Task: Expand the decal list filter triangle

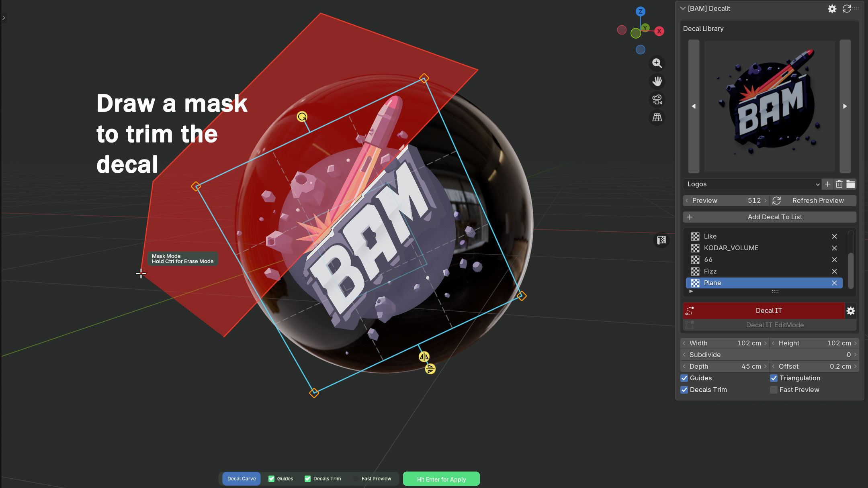Action: [x=691, y=292]
